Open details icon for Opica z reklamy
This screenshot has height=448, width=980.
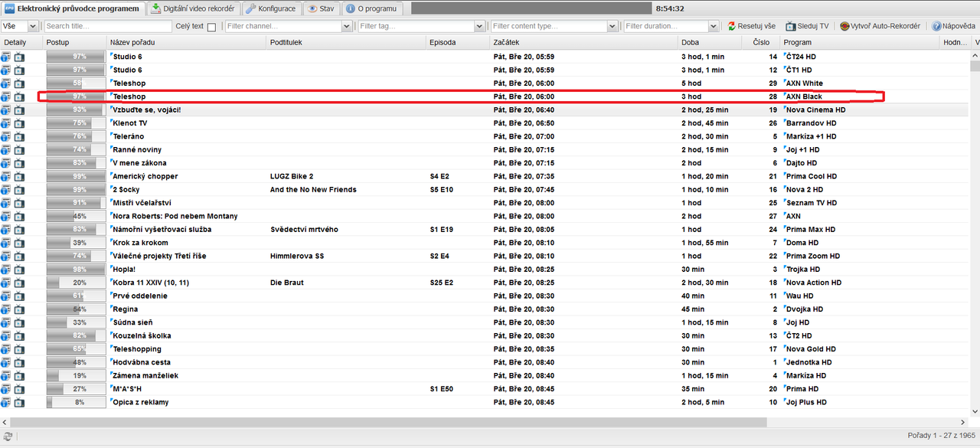tap(6, 402)
